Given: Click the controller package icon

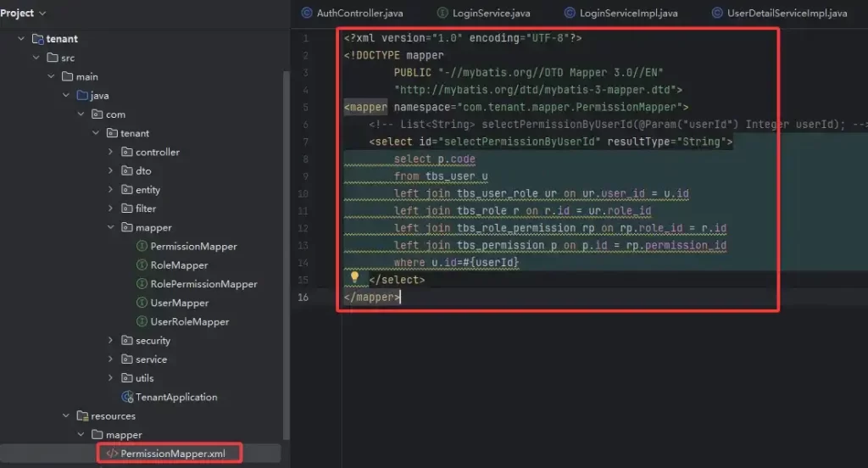Looking at the screenshot, I should pyautogui.click(x=128, y=153).
